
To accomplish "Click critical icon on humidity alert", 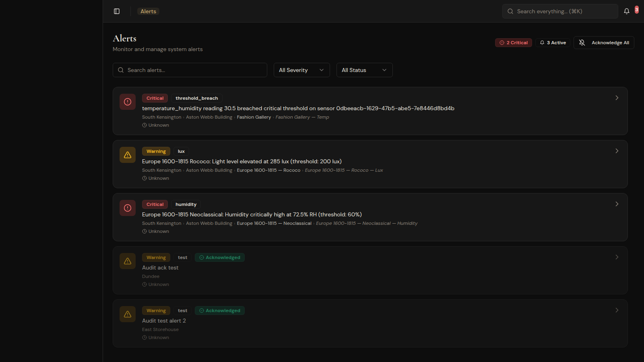I will (128, 208).
